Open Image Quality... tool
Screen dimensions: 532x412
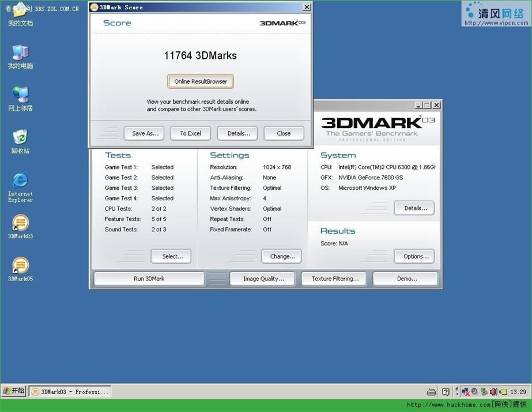click(263, 279)
